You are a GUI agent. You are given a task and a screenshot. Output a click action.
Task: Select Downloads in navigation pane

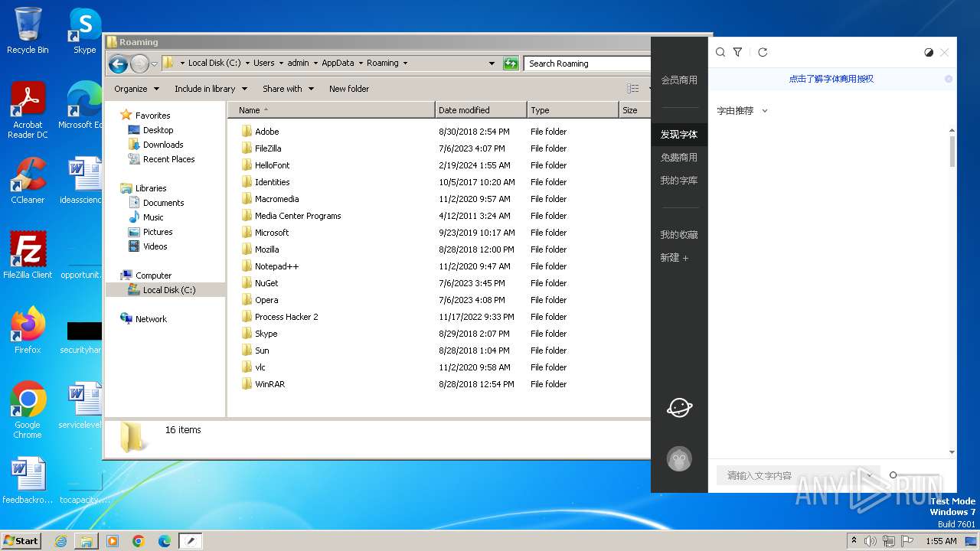coord(163,145)
